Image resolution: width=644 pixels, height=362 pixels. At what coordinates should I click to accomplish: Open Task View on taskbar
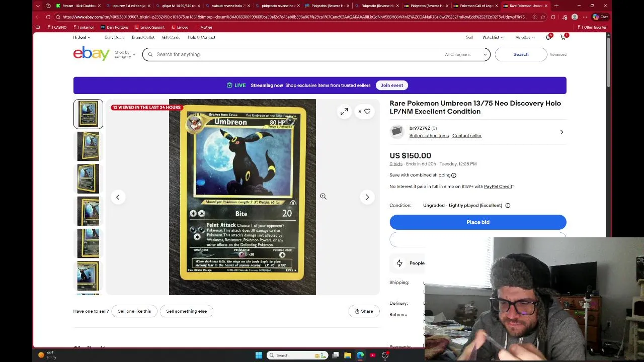tap(336, 355)
